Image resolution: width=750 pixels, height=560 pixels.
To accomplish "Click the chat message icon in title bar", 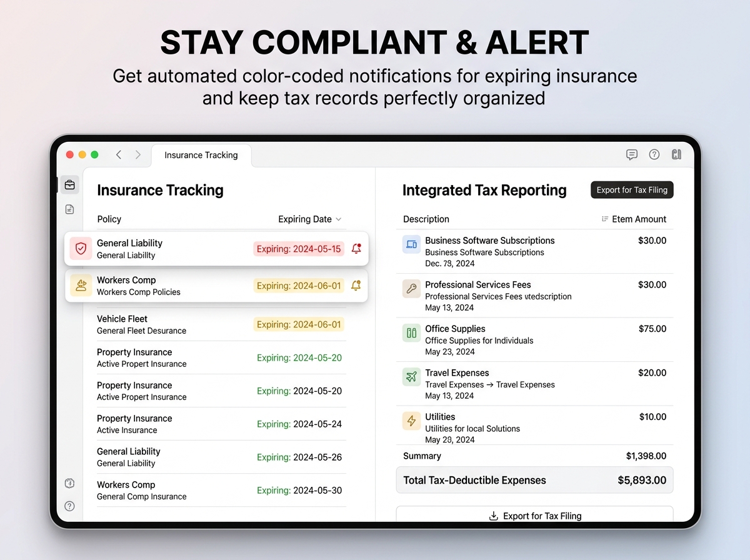I will point(632,154).
